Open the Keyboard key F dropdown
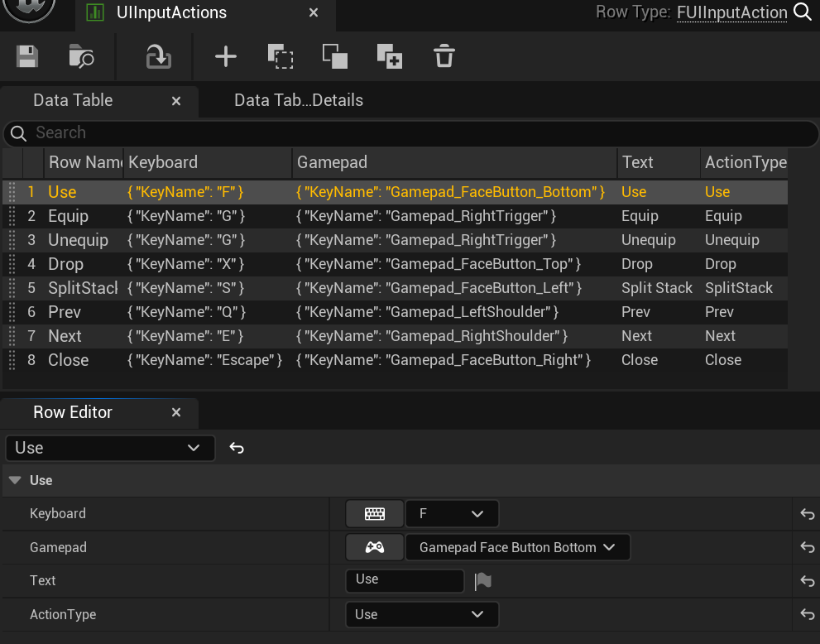The width and height of the screenshot is (820, 644). 452,514
